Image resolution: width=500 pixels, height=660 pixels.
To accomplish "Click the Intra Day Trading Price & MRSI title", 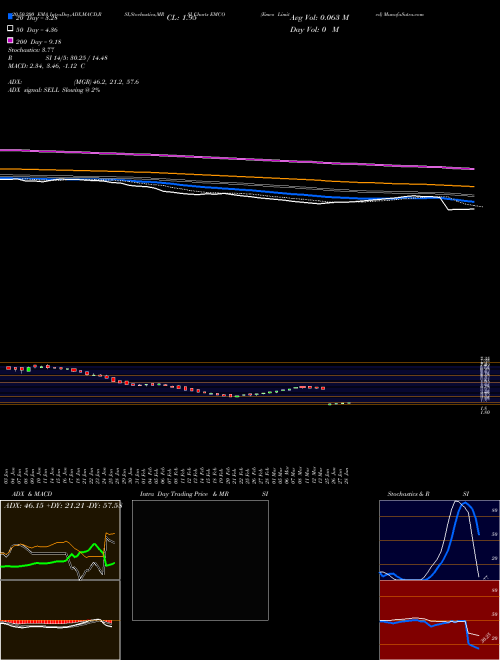I will (204, 494).
